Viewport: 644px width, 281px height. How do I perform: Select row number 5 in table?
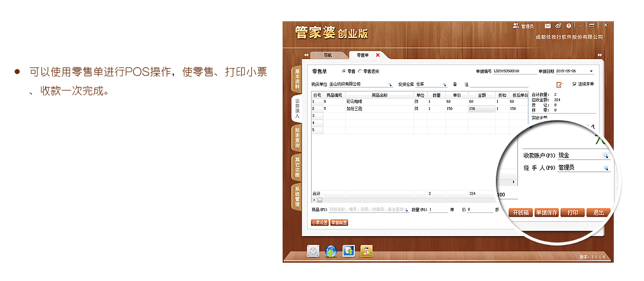[317, 130]
